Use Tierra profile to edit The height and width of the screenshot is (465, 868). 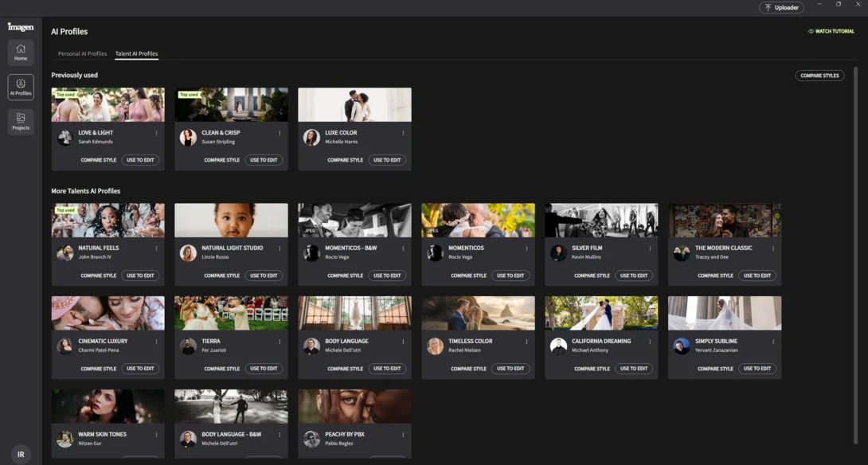click(x=264, y=369)
